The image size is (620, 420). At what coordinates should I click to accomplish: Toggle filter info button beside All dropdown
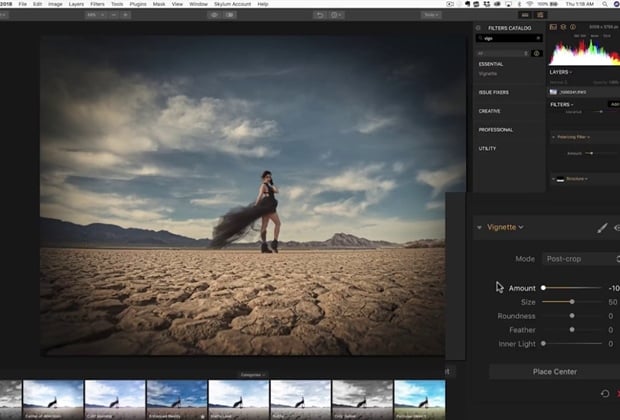537,53
